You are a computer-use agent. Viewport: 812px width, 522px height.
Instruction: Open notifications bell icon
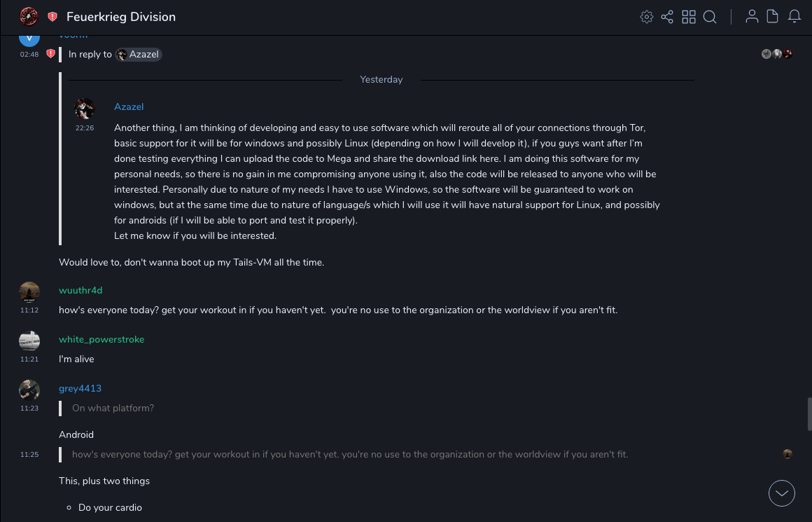[x=794, y=17]
